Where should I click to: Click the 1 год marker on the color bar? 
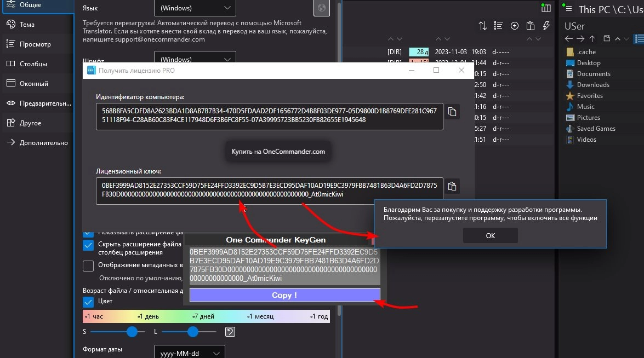click(x=319, y=316)
